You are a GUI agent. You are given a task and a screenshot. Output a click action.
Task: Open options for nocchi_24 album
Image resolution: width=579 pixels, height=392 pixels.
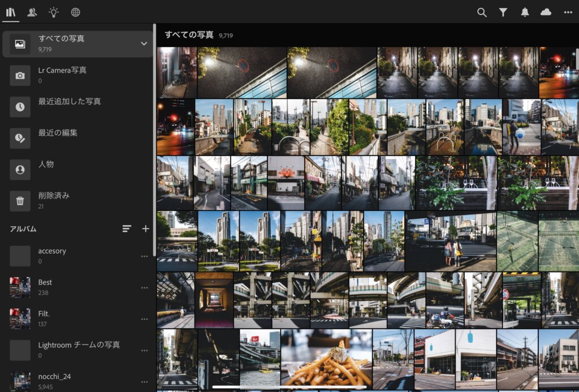tap(144, 382)
